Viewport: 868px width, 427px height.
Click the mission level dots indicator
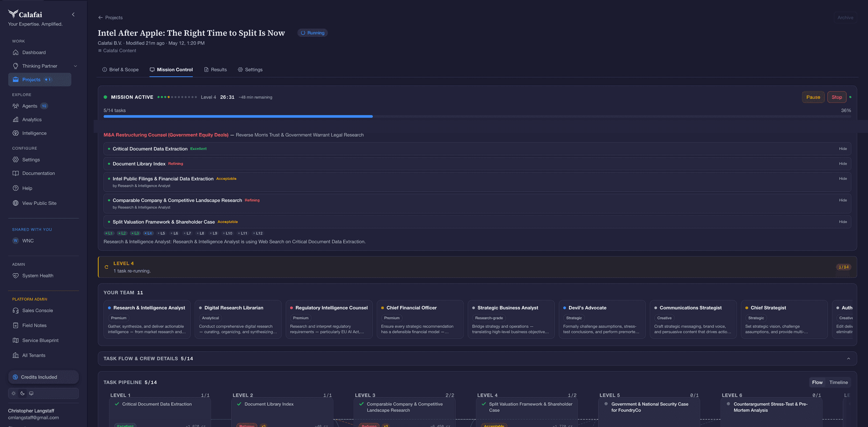(x=177, y=97)
